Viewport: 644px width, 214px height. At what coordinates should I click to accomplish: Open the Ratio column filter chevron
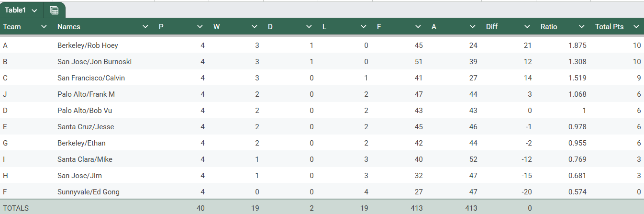(582, 27)
